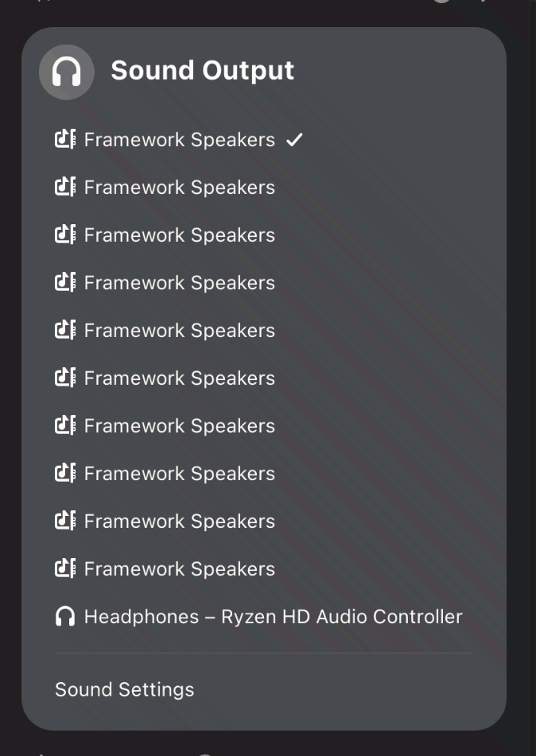Click the speaker icon on the last Framework Speakers row
Screen dimensions: 536x756
coord(65,569)
